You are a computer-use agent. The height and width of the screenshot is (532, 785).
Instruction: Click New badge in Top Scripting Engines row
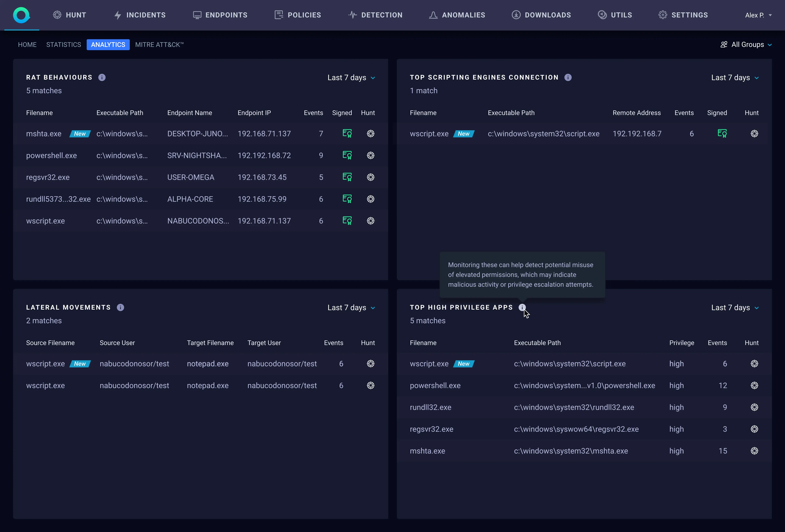[x=464, y=134]
